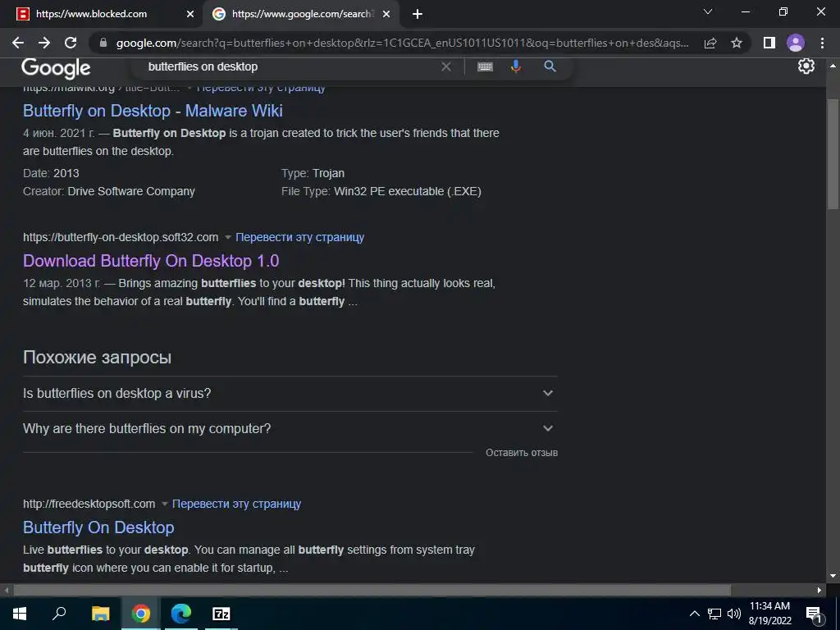The image size is (840, 630).
Task: Go back to the previous page
Action: (18, 43)
